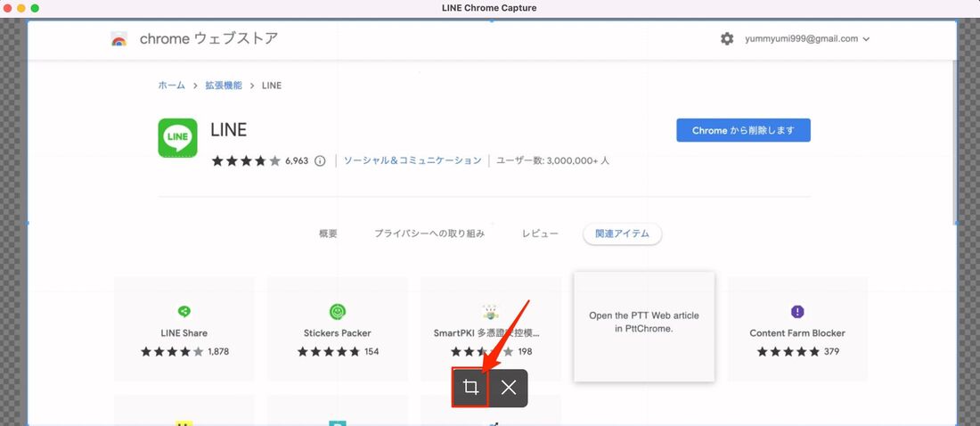The image size is (980, 426).
Task: Open the プライバシーへの取り組み tab
Action: (x=429, y=233)
